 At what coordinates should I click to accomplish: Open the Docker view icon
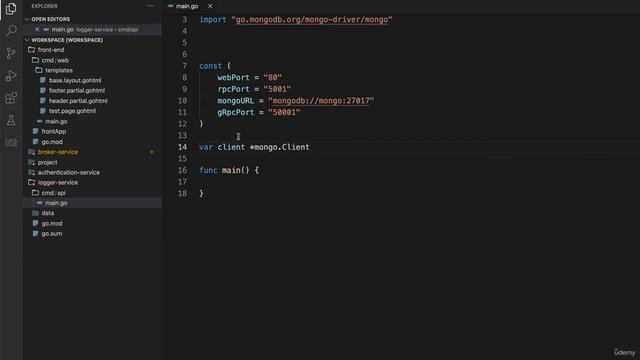click(11, 142)
